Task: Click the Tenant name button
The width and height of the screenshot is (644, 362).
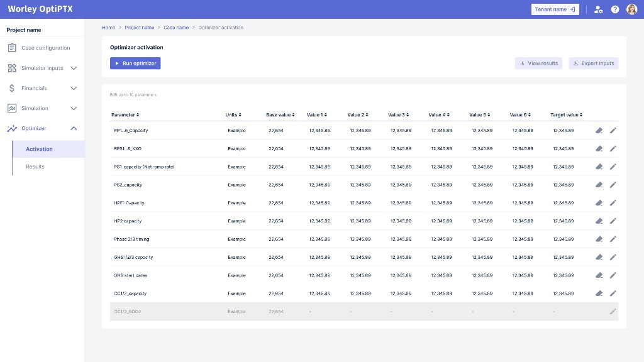Action: pos(555,9)
